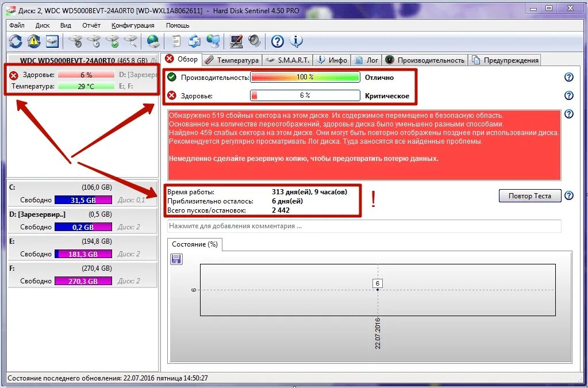Click the 313 дня(ей), 9 часа(ов) value
588x388 pixels.
coord(309,192)
